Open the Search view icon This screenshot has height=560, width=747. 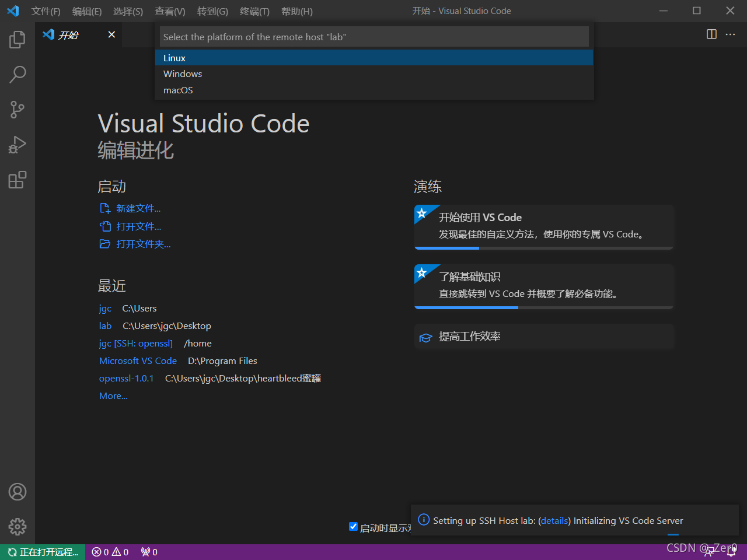(x=18, y=75)
